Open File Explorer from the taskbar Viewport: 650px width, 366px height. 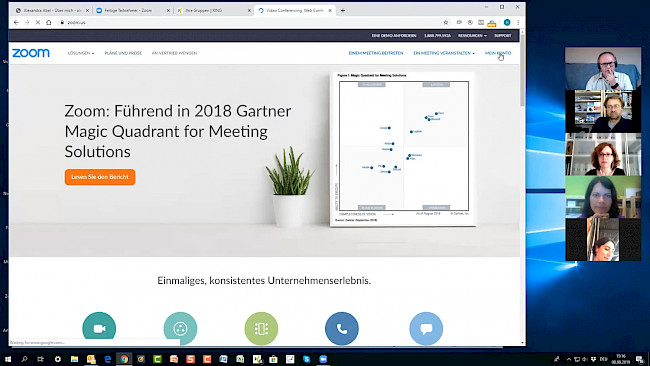74,359
